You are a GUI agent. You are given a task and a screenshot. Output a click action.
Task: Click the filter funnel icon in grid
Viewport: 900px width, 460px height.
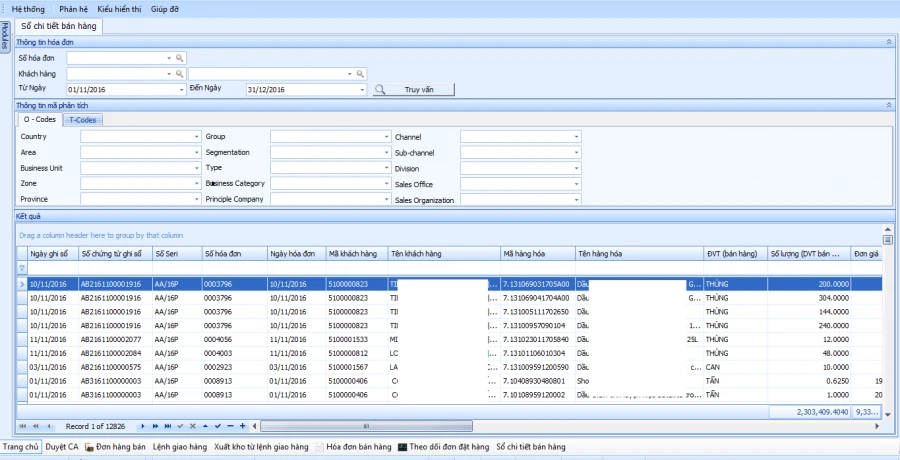click(22, 268)
